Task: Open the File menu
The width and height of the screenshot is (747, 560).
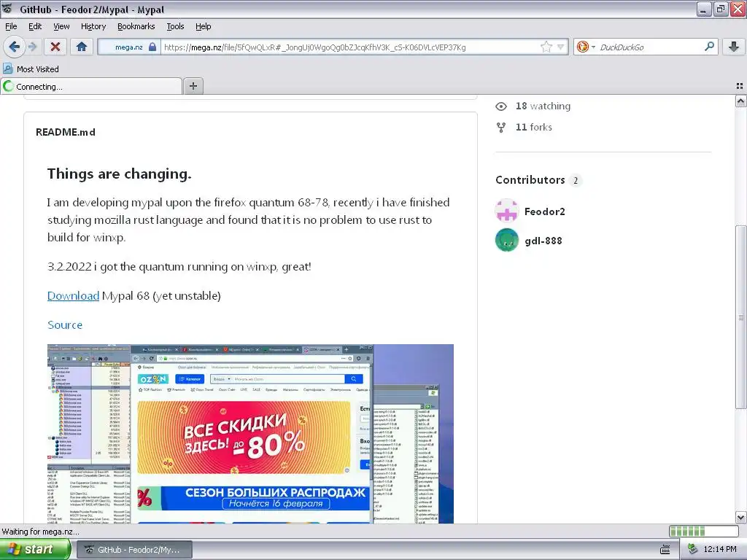Action: coord(11,26)
